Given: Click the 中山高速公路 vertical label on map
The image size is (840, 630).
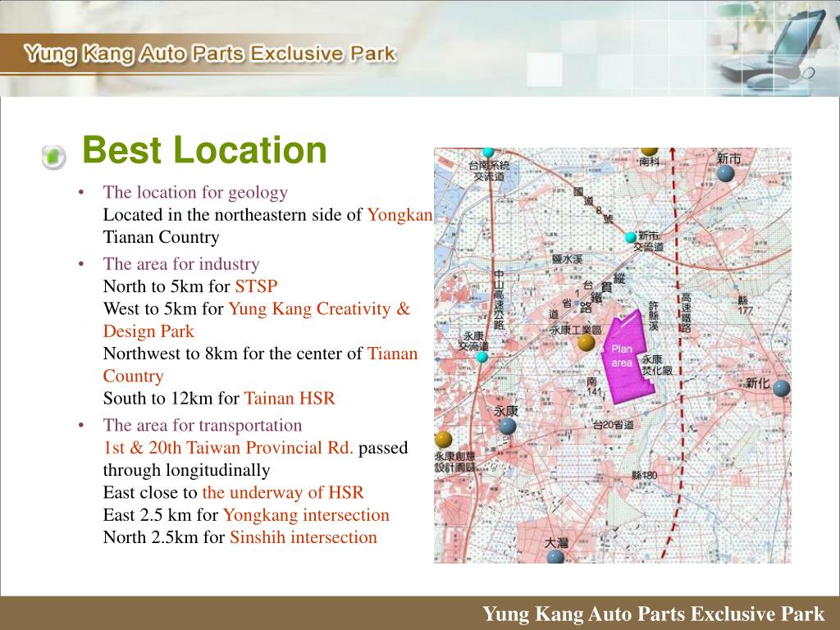Looking at the screenshot, I should [x=499, y=299].
